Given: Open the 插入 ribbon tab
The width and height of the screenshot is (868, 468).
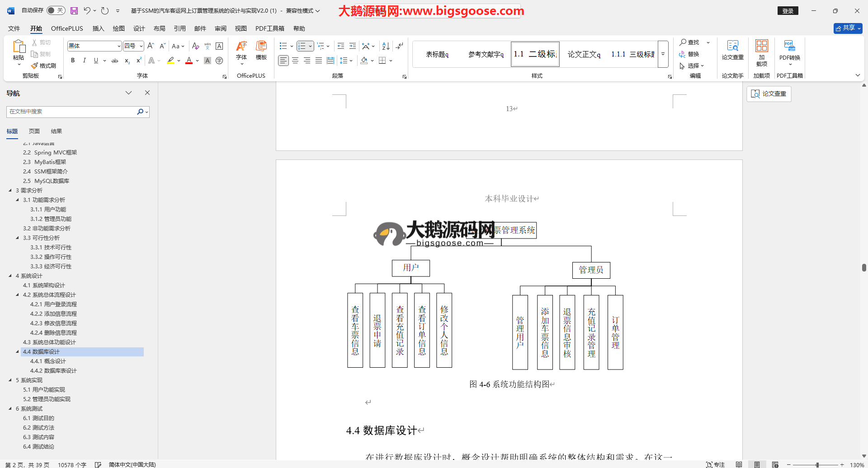Looking at the screenshot, I should pos(98,28).
